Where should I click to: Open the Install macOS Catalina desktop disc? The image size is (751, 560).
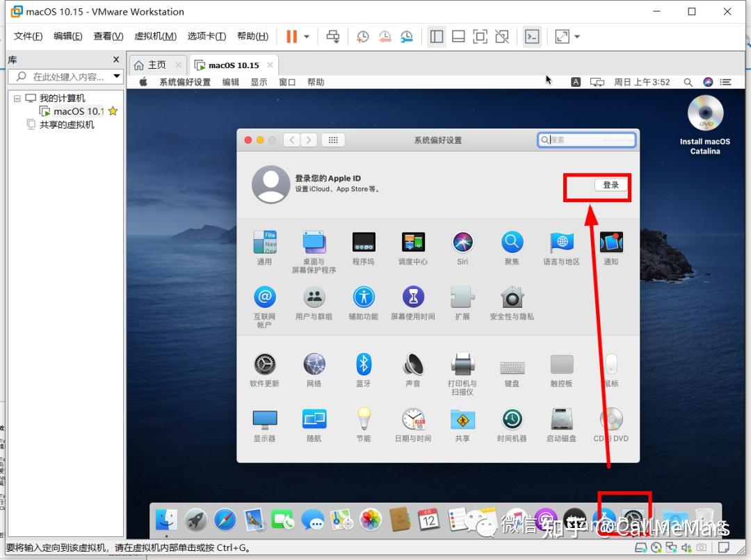pyautogui.click(x=705, y=125)
